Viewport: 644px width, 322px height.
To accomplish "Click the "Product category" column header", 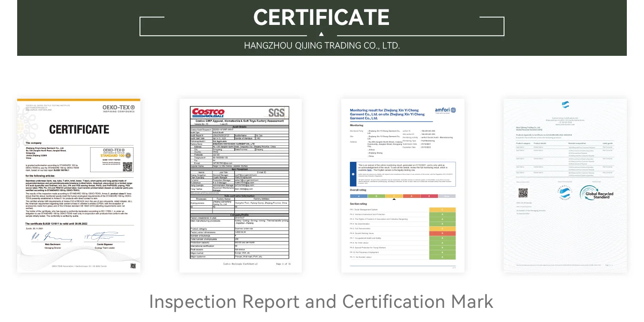I will pos(522,143).
